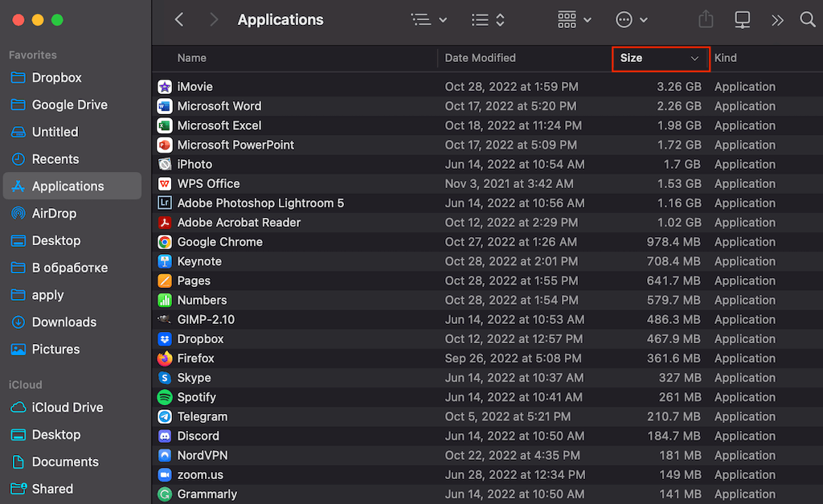Image resolution: width=823 pixels, height=504 pixels.
Task: Select the Firefox app icon
Action: pyautogui.click(x=165, y=359)
